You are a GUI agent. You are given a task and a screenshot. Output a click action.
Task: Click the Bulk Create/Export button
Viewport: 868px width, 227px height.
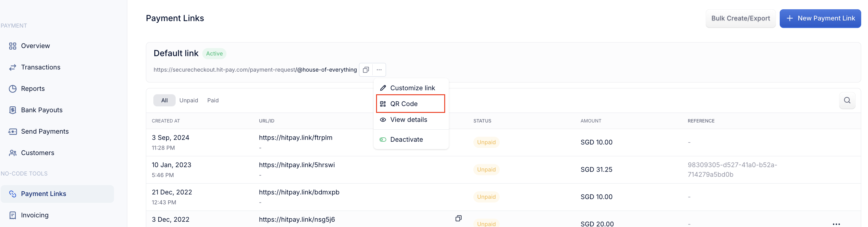[740, 19]
